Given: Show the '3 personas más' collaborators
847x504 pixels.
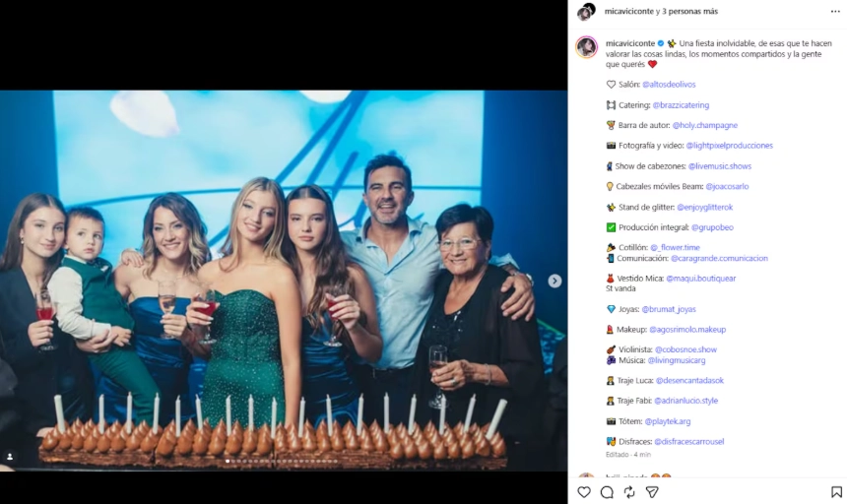Looking at the screenshot, I should coord(689,12).
